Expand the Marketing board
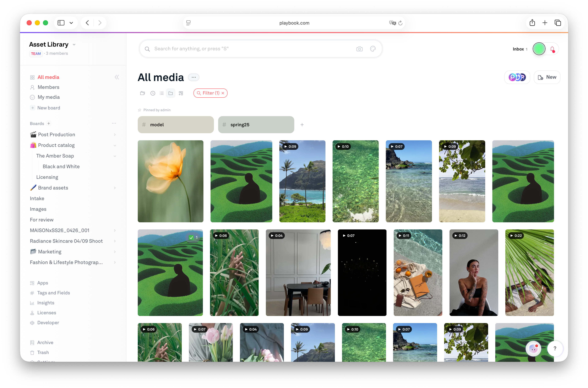The height and width of the screenshot is (388, 588). coord(115,252)
